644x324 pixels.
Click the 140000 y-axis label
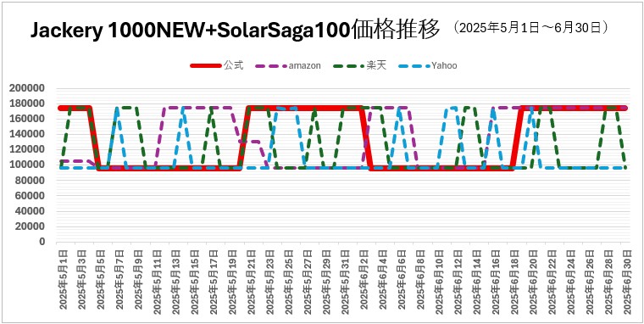click(27, 135)
